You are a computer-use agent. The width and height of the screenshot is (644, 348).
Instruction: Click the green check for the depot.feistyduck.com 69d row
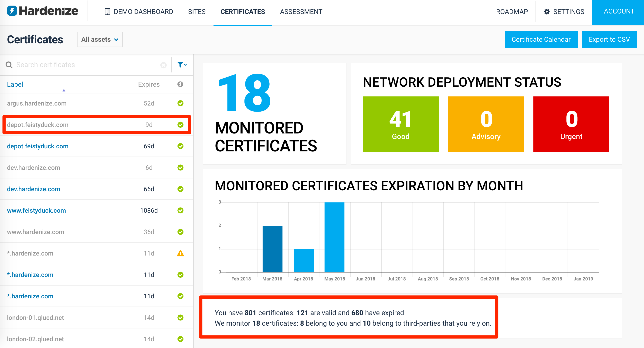(x=180, y=146)
